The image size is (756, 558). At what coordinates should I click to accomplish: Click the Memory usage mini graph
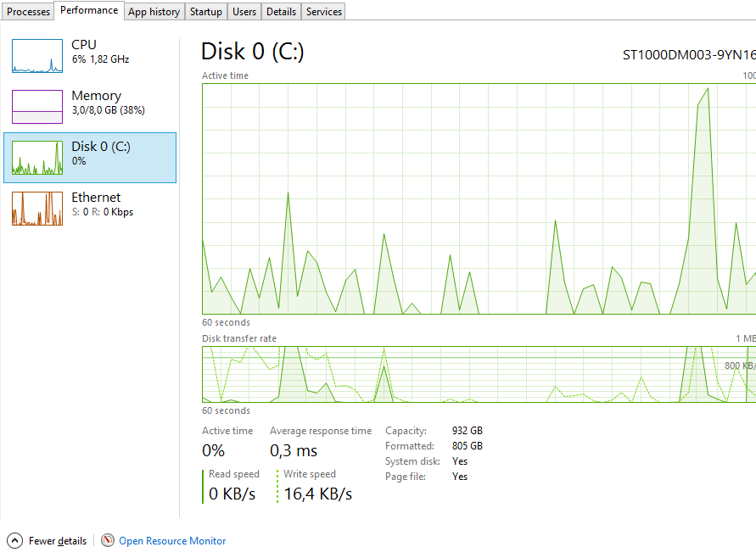(37, 107)
